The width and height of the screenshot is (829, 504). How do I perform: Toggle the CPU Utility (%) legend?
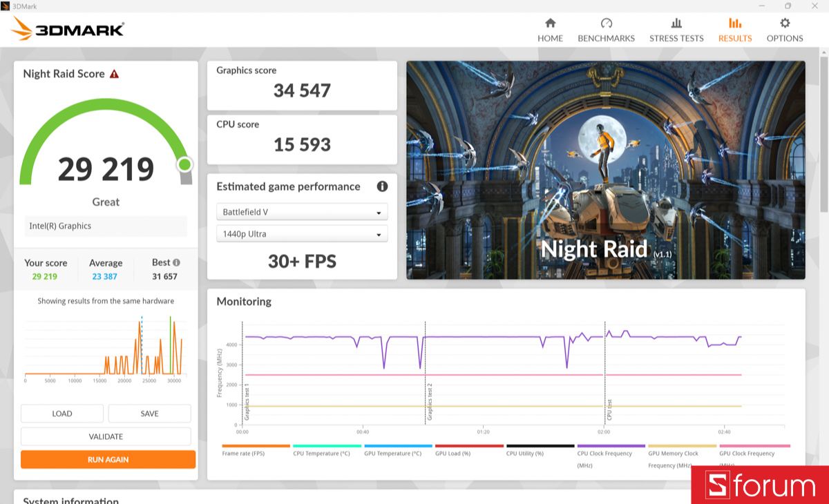point(540,450)
